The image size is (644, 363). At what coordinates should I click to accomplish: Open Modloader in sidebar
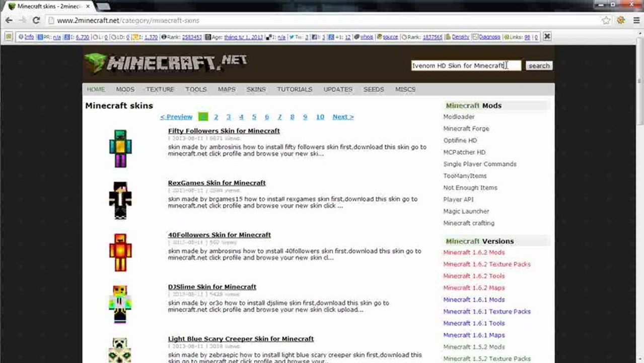click(459, 117)
